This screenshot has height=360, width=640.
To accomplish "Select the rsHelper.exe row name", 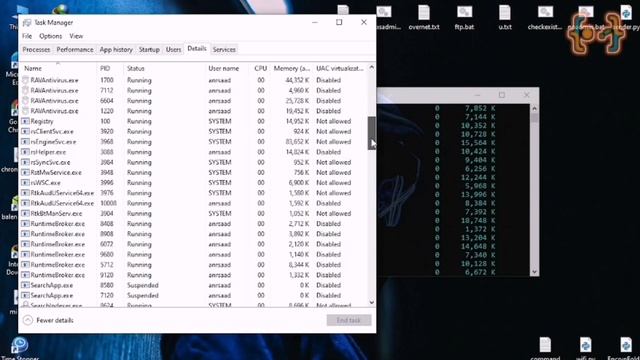I will 48,152.
